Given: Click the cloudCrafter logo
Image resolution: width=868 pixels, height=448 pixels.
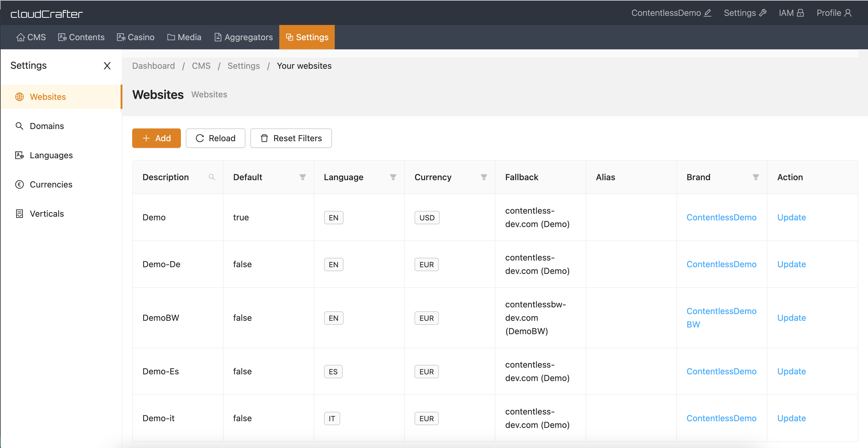Looking at the screenshot, I should point(47,14).
